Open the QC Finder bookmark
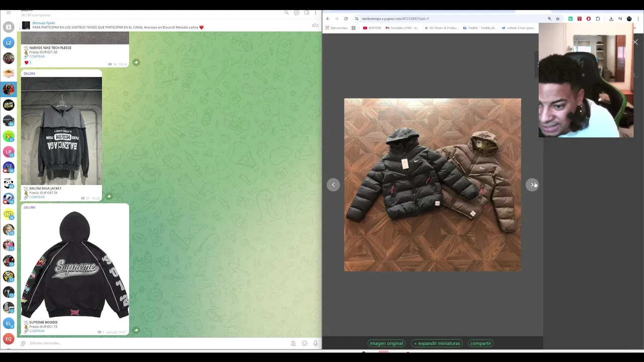 pyautogui.click(x=441, y=28)
